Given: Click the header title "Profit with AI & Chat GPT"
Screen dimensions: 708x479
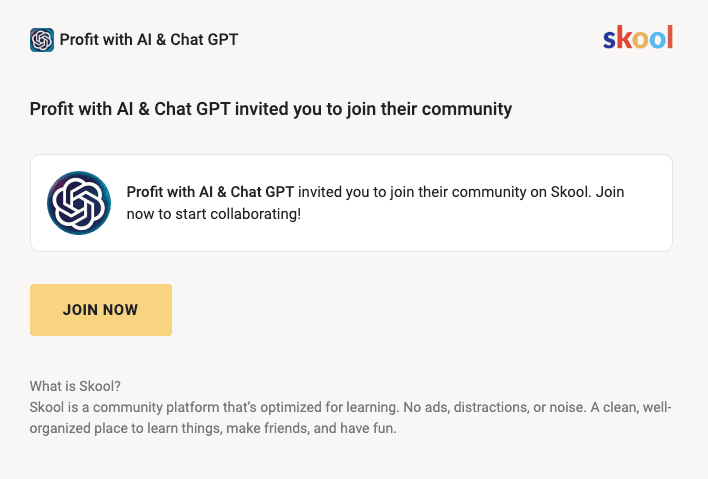Looking at the screenshot, I should (149, 40).
